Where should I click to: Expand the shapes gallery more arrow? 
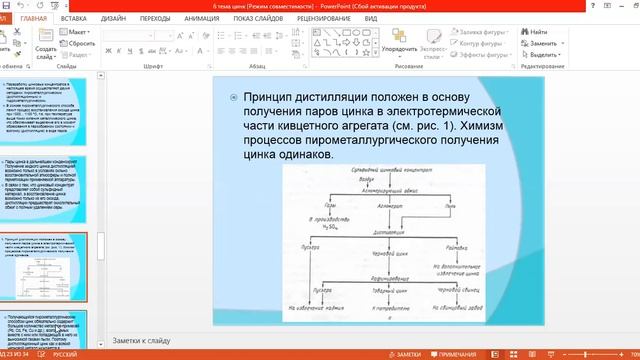(x=376, y=53)
